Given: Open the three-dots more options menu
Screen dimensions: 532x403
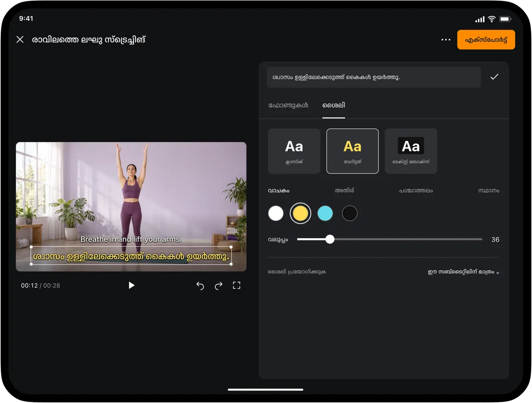Looking at the screenshot, I should coord(446,40).
